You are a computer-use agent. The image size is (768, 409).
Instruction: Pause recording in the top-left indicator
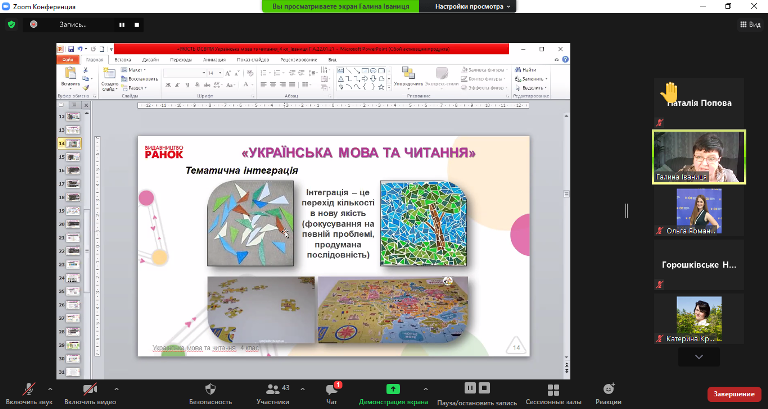(121, 24)
